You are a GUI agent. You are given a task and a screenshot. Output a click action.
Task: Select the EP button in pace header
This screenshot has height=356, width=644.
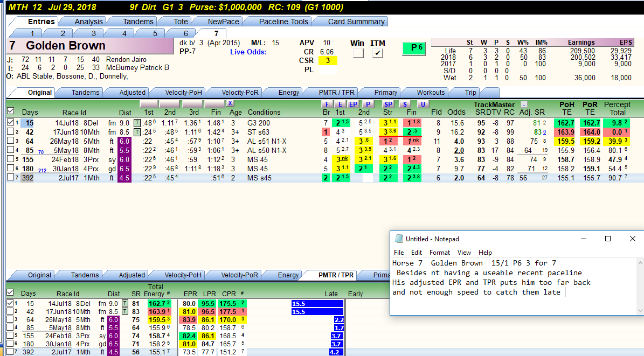(353, 104)
